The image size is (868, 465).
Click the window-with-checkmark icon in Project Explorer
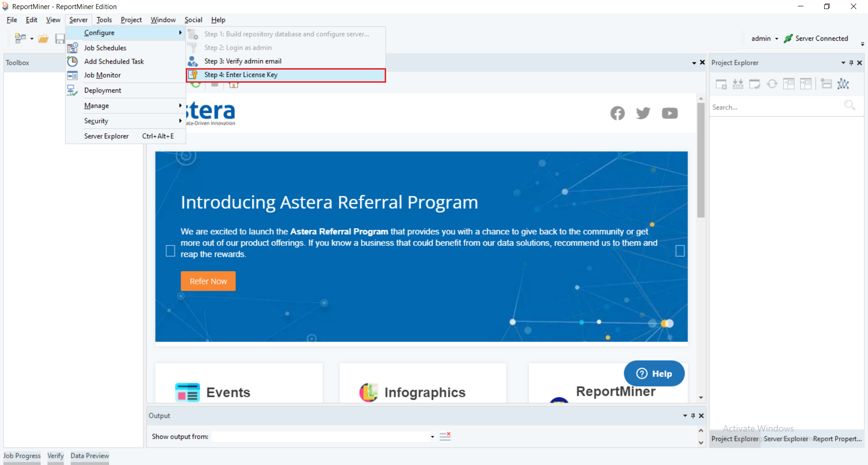point(755,84)
